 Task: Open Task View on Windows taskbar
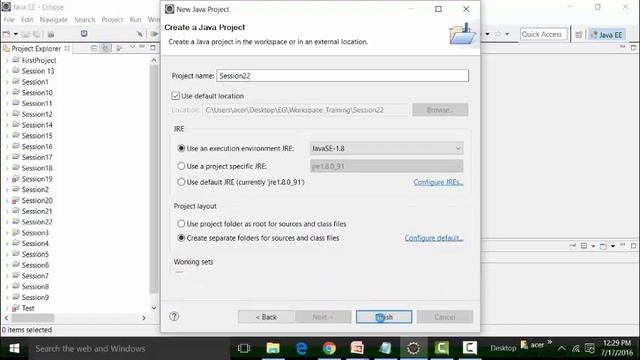click(244, 348)
